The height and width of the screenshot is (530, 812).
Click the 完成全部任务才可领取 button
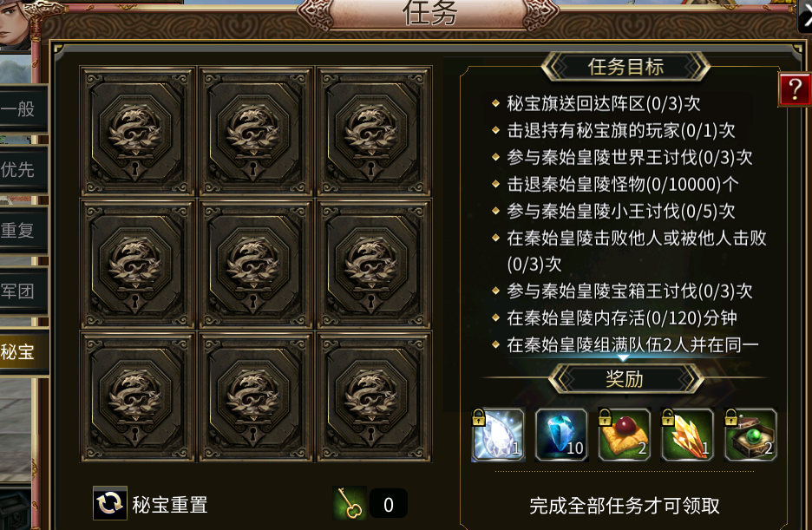625,506
